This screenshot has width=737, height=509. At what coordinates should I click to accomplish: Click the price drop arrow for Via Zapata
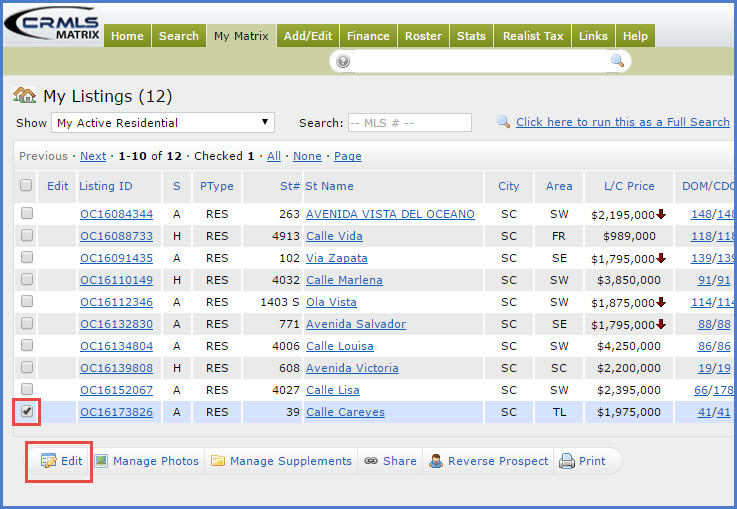(x=661, y=258)
